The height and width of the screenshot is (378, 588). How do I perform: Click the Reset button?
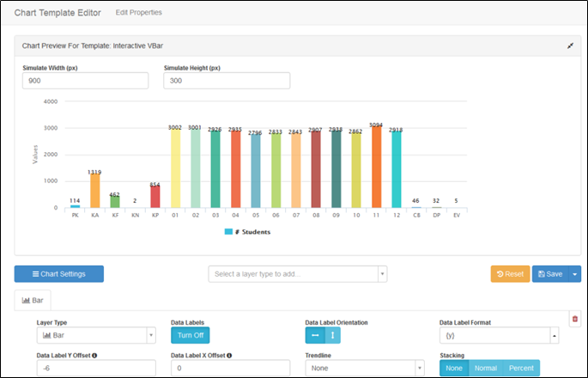pyautogui.click(x=510, y=274)
